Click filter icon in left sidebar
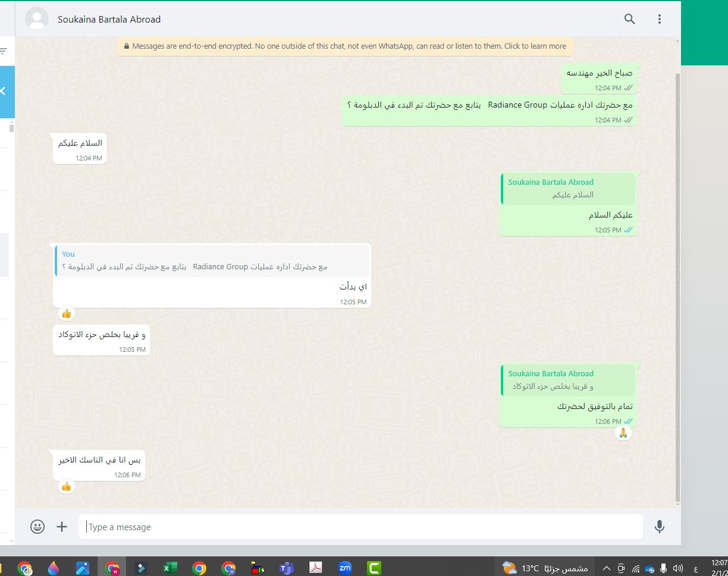This screenshot has width=728, height=576. [3, 51]
